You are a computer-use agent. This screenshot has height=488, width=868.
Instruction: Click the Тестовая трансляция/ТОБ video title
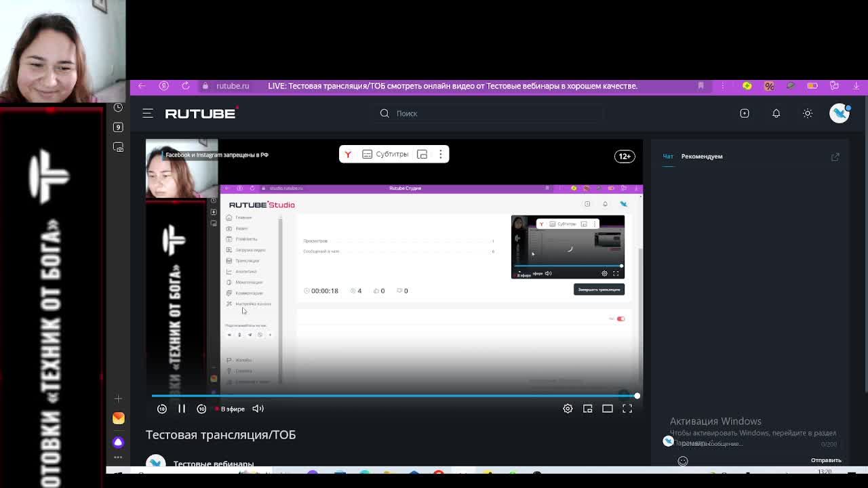pyautogui.click(x=220, y=434)
